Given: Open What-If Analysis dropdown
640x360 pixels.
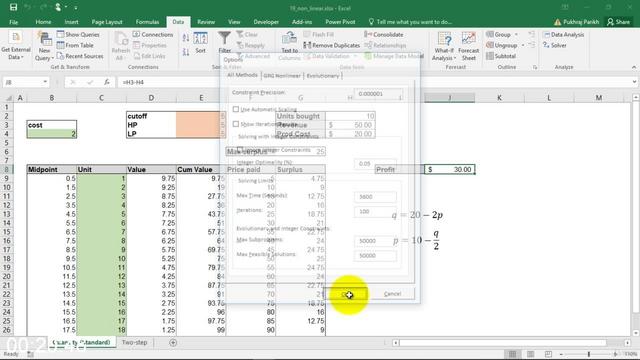Looking at the screenshot, I should coord(444,47).
